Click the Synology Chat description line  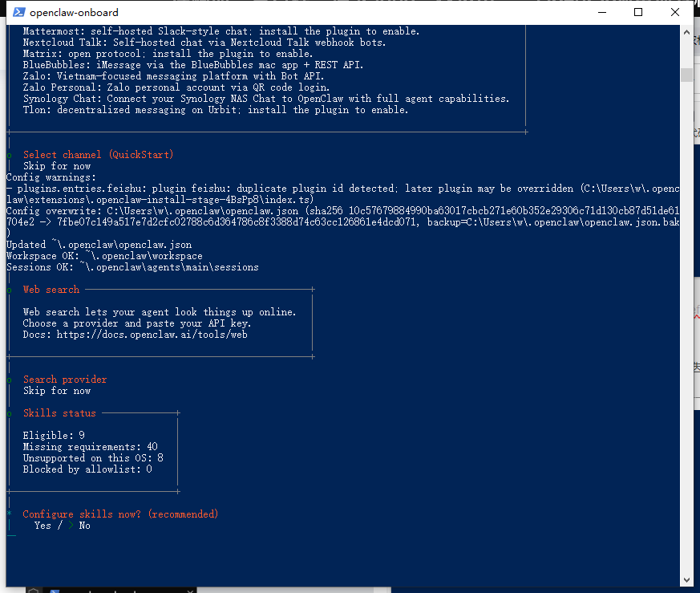(266, 99)
